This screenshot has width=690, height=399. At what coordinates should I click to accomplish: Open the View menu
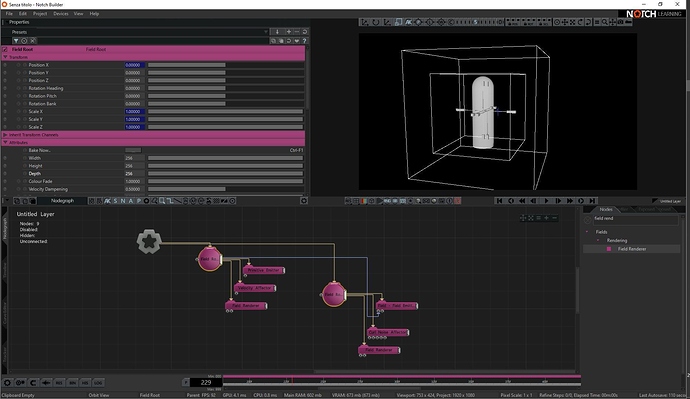point(78,14)
